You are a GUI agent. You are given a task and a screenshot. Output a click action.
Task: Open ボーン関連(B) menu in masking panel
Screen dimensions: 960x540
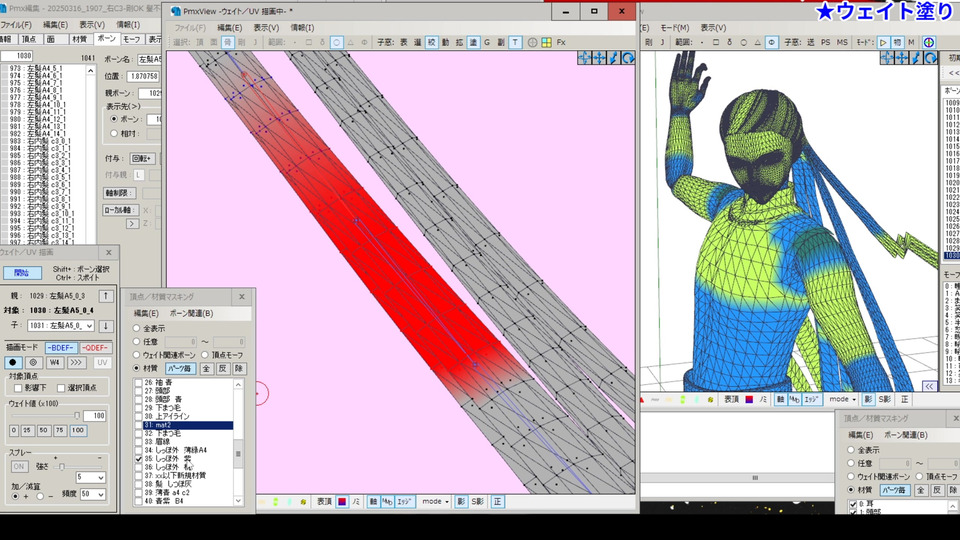pyautogui.click(x=191, y=314)
